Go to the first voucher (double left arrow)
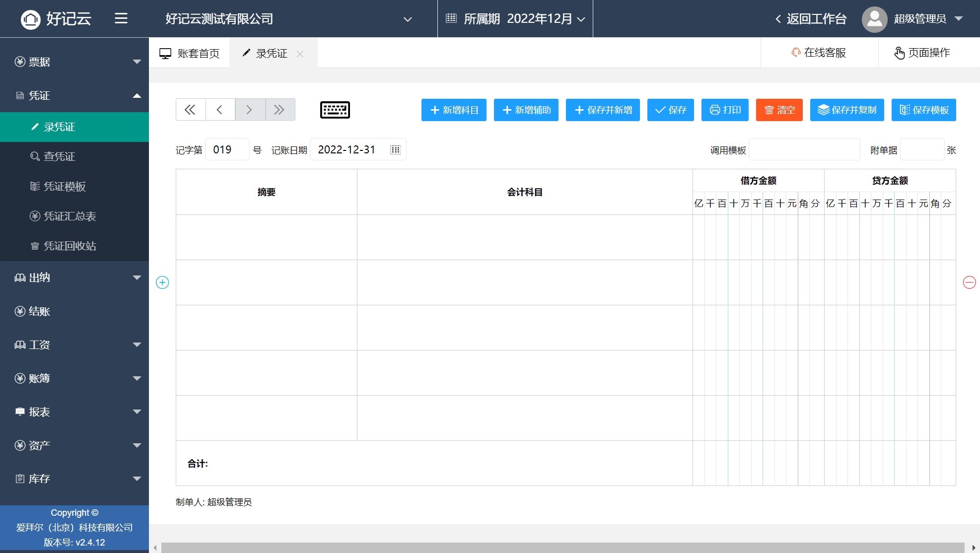This screenshot has height=553, width=980. pyautogui.click(x=191, y=110)
